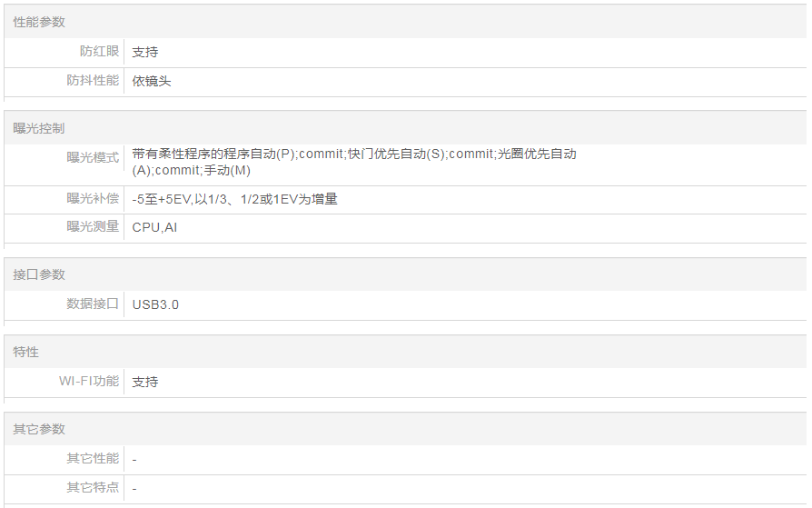Select the 防抖性能 label
812x508 pixels.
93,81
